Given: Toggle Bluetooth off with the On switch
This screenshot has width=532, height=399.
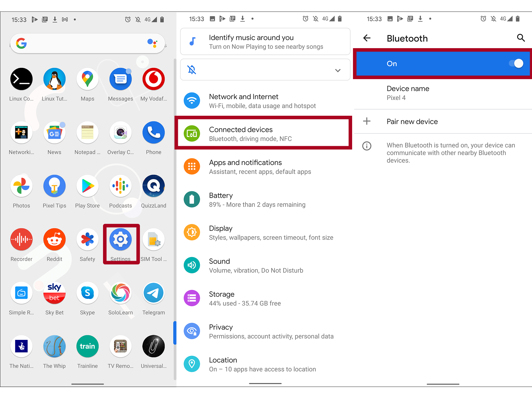Looking at the screenshot, I should point(516,64).
